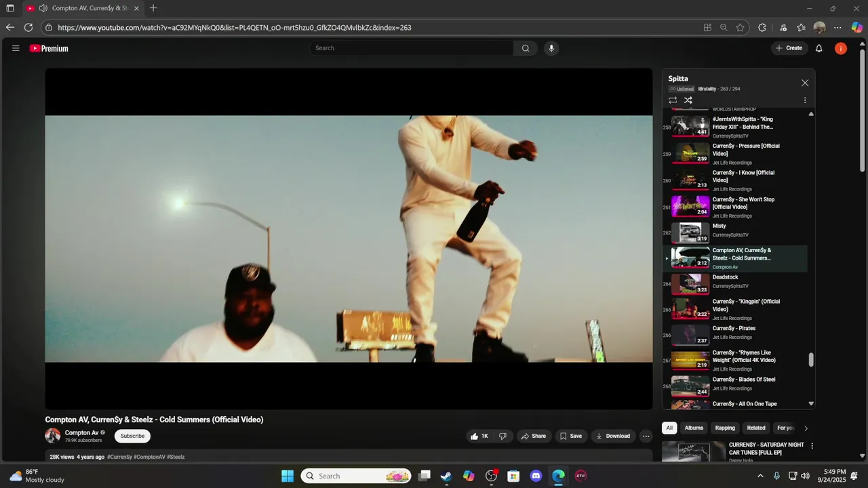Subscribe to the Compton Av channel
This screenshot has height=488, width=868.
coord(132,436)
